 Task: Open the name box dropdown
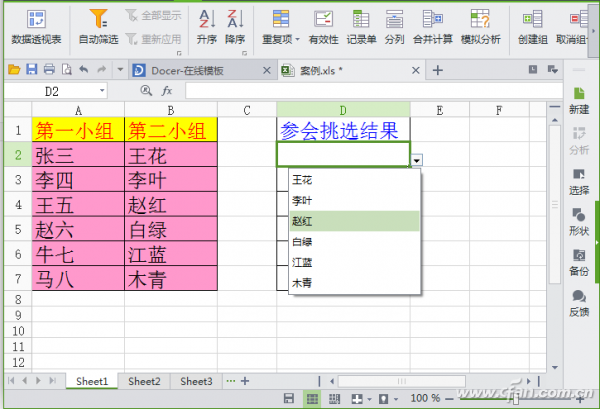click(102, 91)
